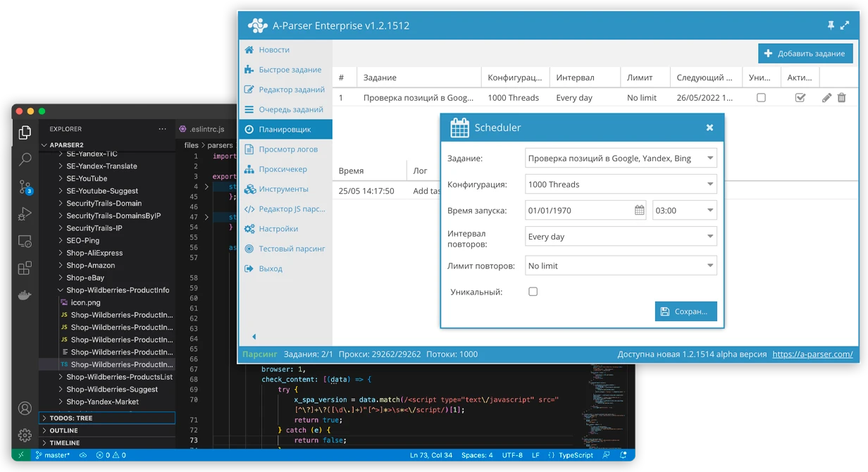Open the Docker view in VS Code
This screenshot has width=868, height=472.
[25, 295]
